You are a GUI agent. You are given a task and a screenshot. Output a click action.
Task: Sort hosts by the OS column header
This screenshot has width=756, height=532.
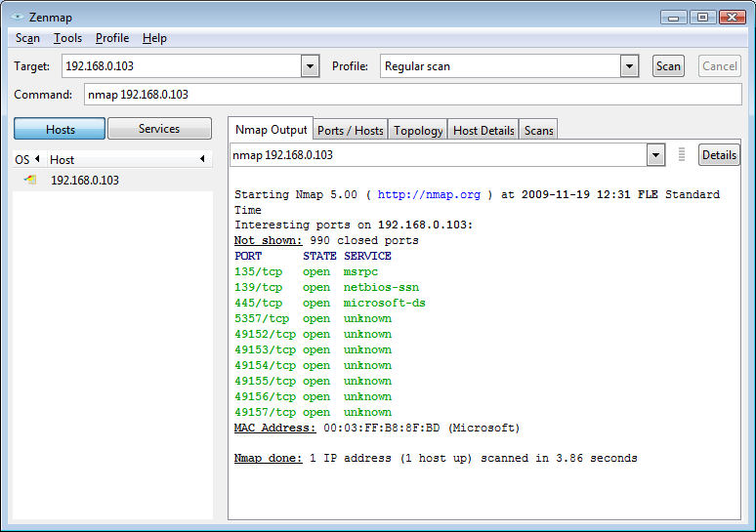click(x=28, y=159)
